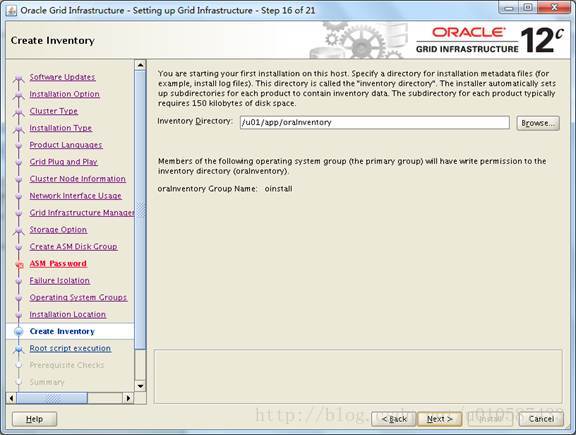Click the vertical scrollbar thumb in step list
The height and width of the screenshot is (435, 576).
(x=140, y=209)
